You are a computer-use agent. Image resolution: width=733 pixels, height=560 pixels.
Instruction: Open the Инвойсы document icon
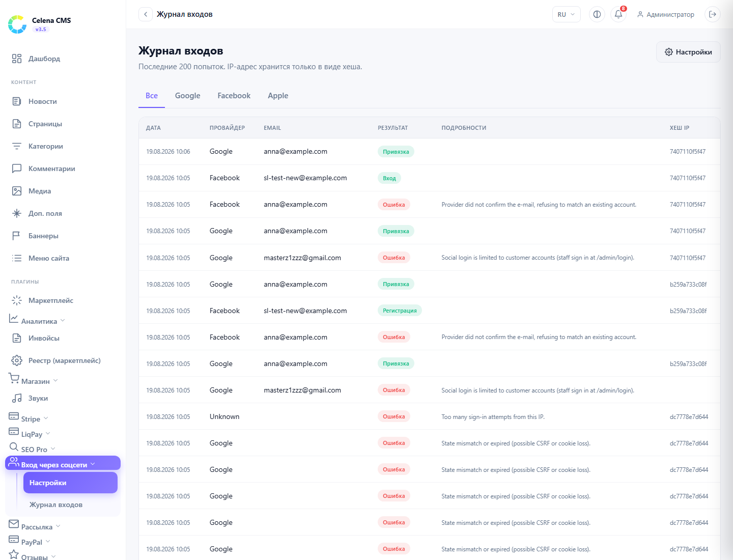click(17, 338)
